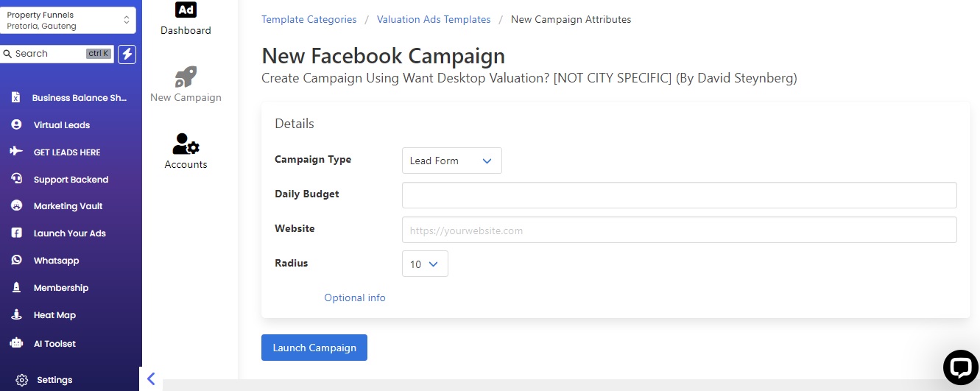
Task: Click the lightning bolt quick actions icon
Action: pos(127,54)
